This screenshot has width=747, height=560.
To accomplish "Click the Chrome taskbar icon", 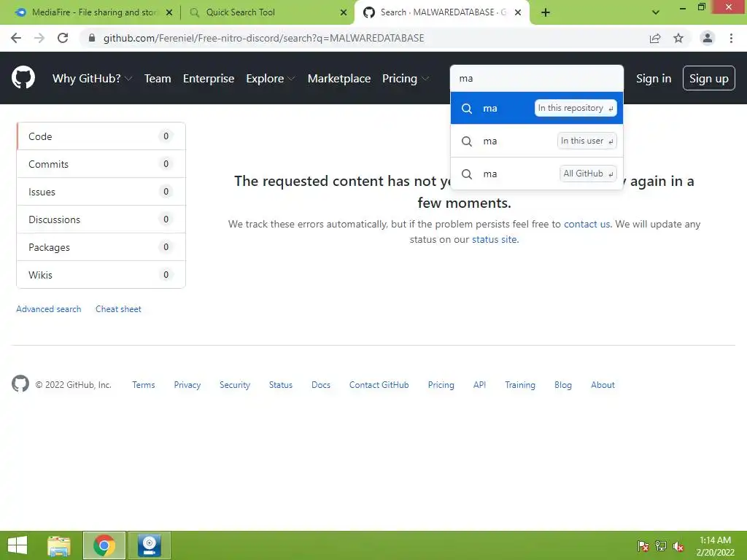I will [104, 545].
